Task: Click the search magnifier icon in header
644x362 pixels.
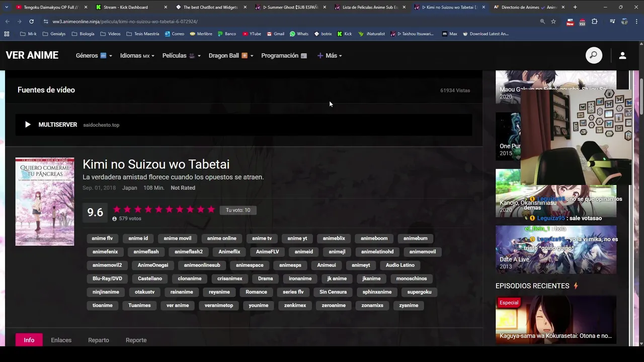Action: click(x=594, y=55)
